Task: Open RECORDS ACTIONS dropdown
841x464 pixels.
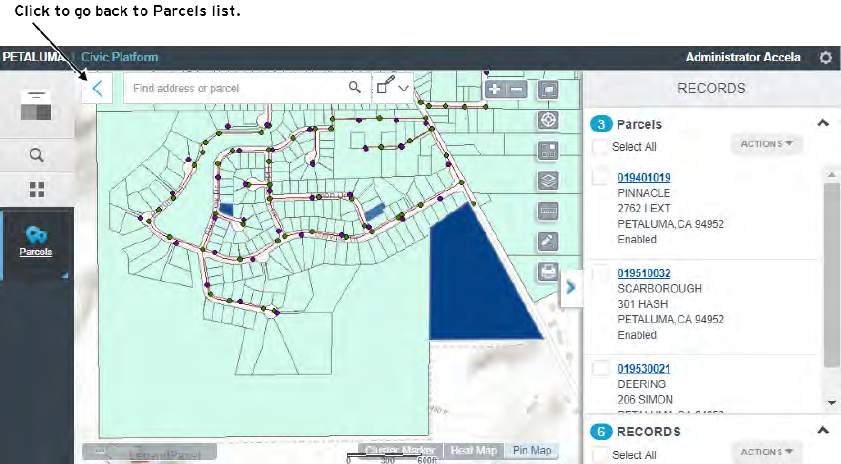Action: (x=766, y=452)
